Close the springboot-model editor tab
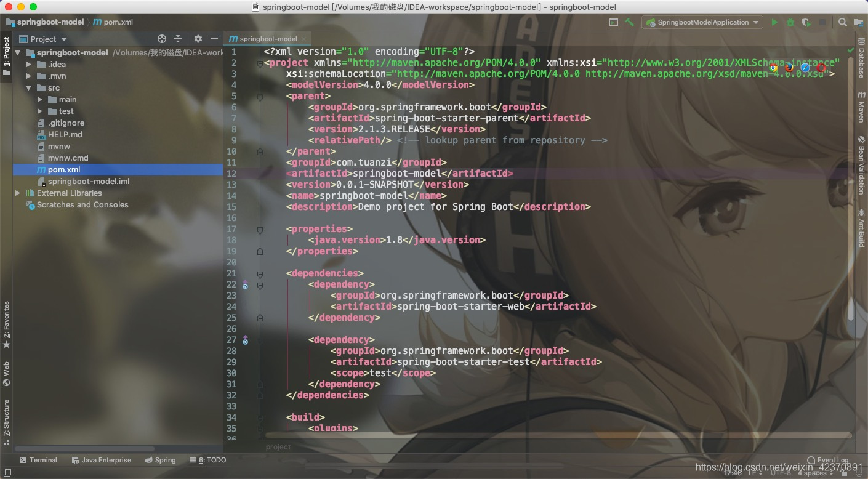Image resolution: width=868 pixels, height=479 pixels. [304, 39]
